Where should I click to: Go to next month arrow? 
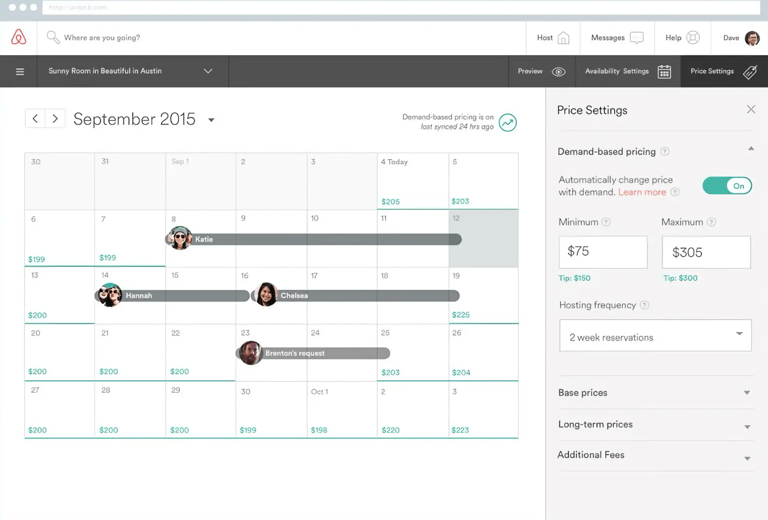tap(55, 118)
